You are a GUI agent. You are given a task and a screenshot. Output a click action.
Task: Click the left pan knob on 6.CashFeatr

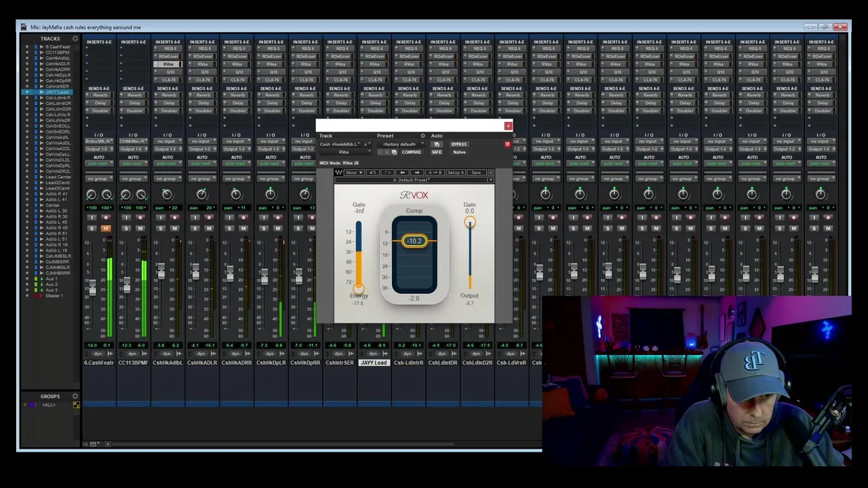click(x=92, y=195)
